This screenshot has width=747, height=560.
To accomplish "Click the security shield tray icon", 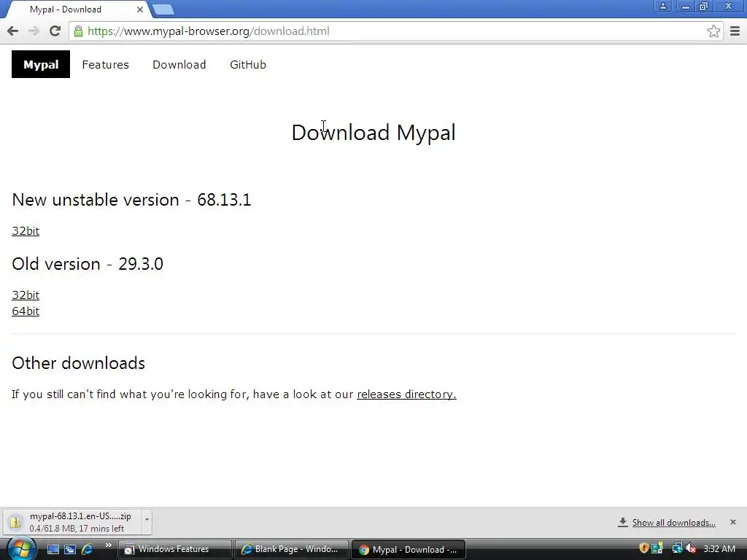I will point(644,548).
